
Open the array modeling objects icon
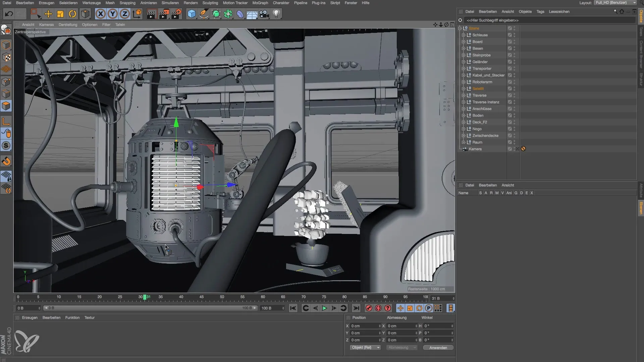click(228, 14)
